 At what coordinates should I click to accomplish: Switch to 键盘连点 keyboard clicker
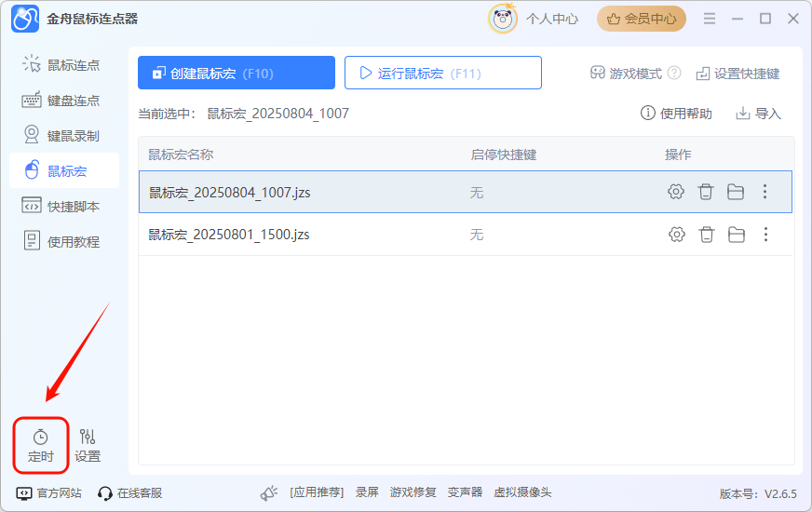click(x=61, y=101)
